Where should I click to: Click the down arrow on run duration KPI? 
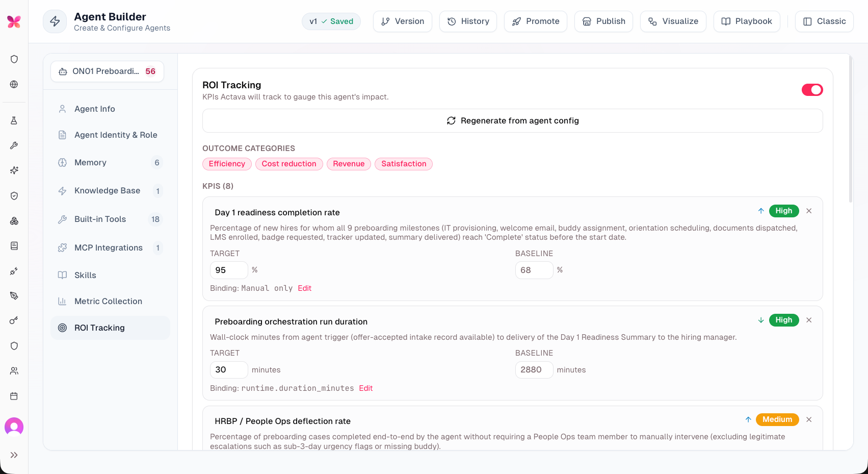(x=761, y=320)
